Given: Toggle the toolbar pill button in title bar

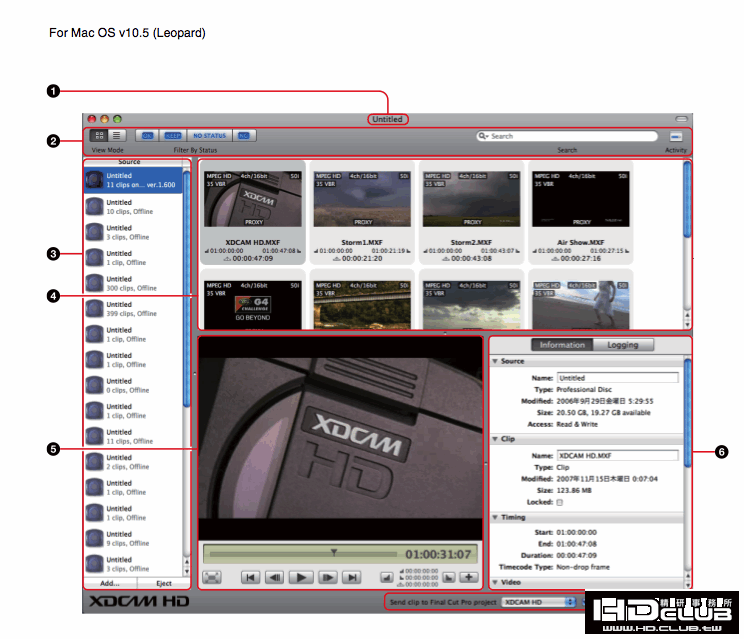Looking at the screenshot, I should pos(681,119).
